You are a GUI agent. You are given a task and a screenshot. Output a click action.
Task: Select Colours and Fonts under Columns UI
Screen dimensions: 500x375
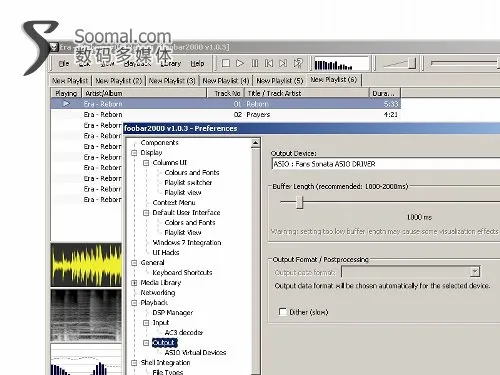click(192, 173)
